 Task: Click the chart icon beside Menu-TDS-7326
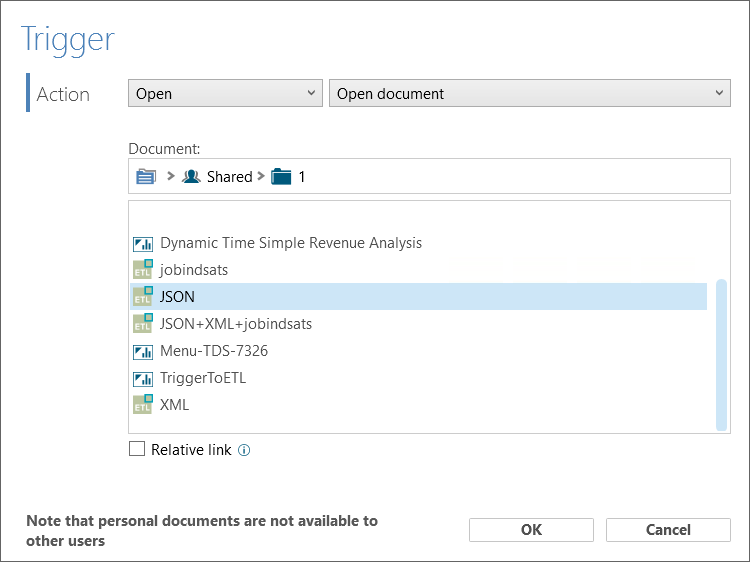pos(143,352)
